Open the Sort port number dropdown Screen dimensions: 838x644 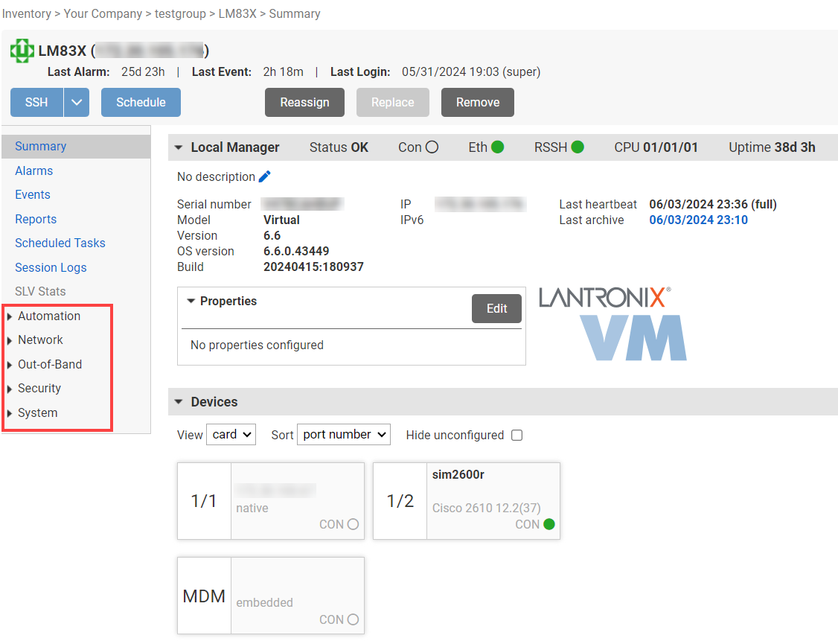[344, 435]
